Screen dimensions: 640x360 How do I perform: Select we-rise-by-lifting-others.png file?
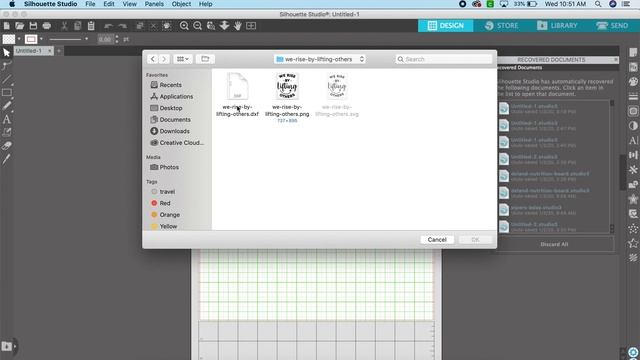click(x=287, y=97)
